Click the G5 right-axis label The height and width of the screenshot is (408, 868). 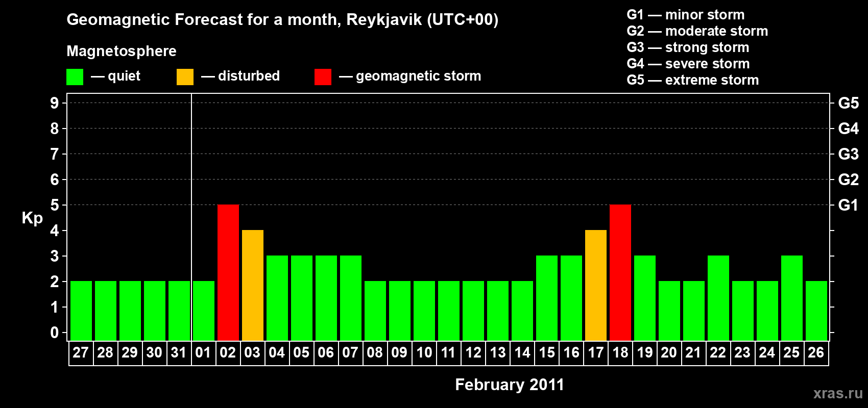849,103
